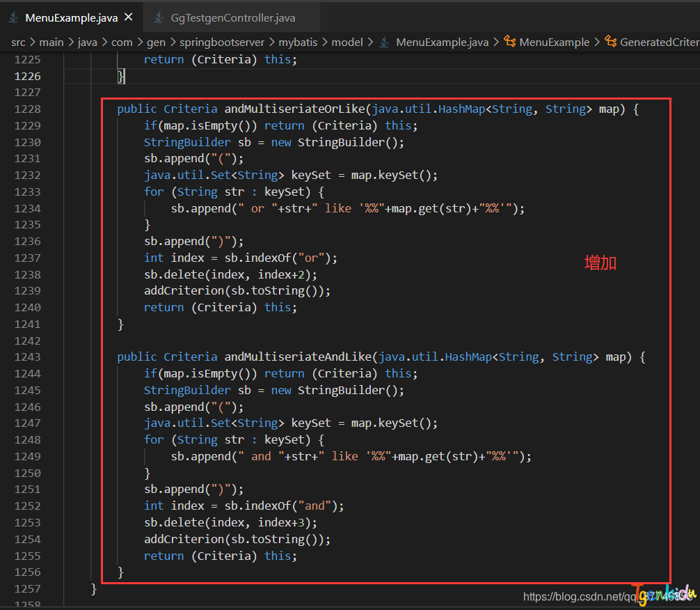
Task: Click line number 1243 in gutter
Action: pyautogui.click(x=27, y=357)
